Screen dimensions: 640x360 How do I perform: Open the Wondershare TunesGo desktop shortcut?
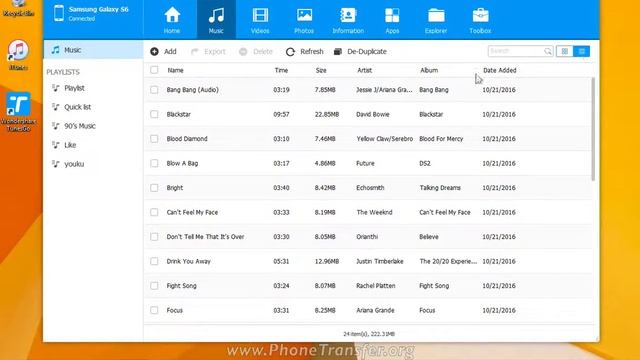pyautogui.click(x=18, y=112)
